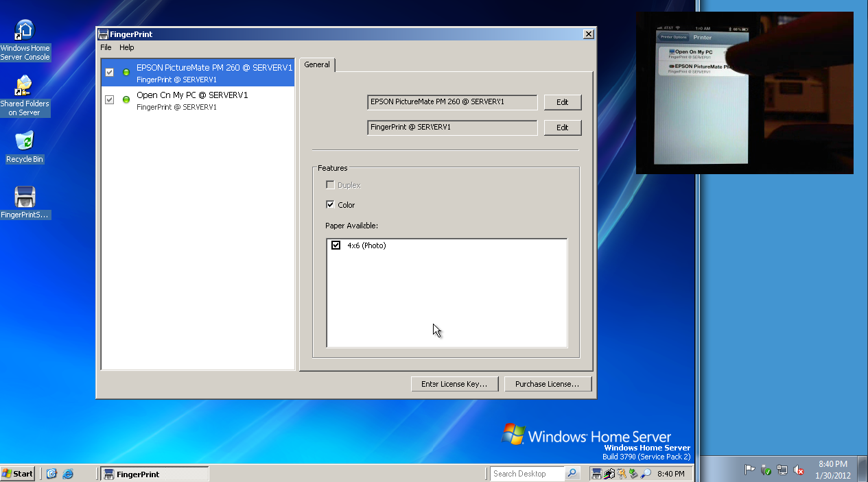Open Windows Home Server Console desktop shortcut
Image resolution: width=868 pixels, height=482 pixels.
pyautogui.click(x=25, y=40)
